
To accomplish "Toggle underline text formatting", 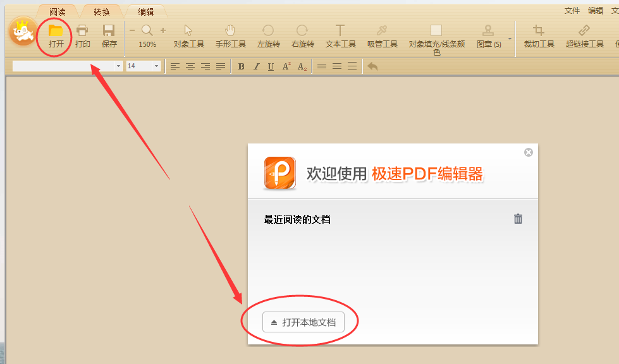I will pyautogui.click(x=271, y=66).
